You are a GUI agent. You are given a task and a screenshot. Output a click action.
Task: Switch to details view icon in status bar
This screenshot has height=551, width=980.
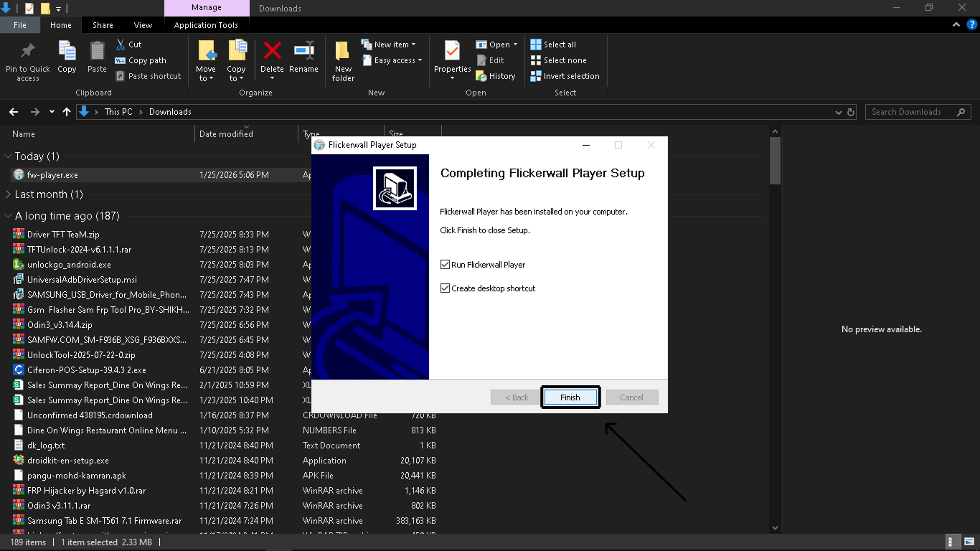pos(952,542)
